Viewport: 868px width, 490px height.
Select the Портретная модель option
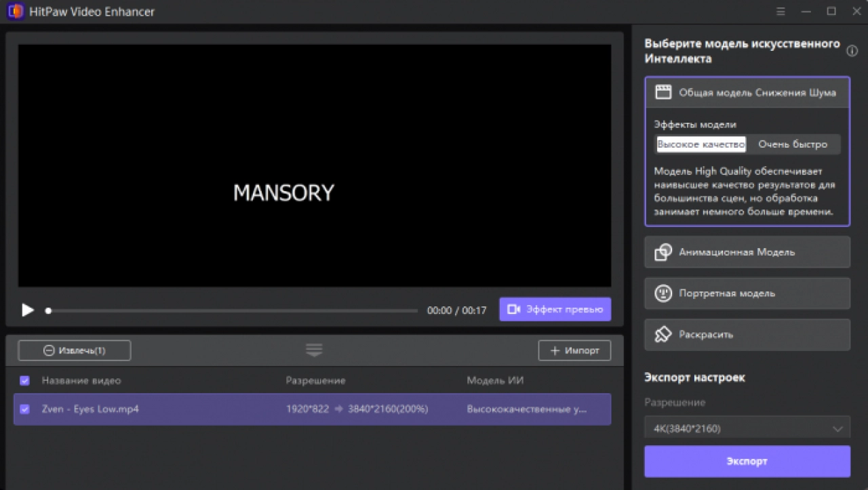tap(747, 293)
